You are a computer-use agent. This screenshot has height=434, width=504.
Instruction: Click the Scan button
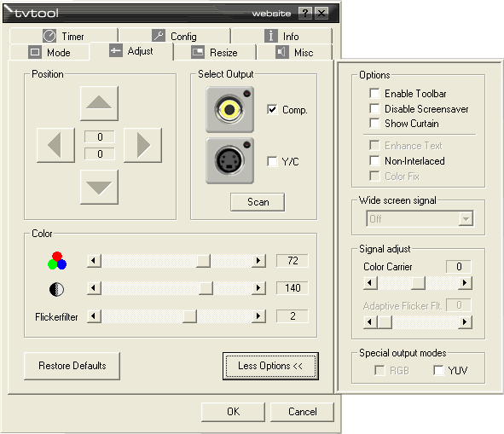(x=258, y=202)
